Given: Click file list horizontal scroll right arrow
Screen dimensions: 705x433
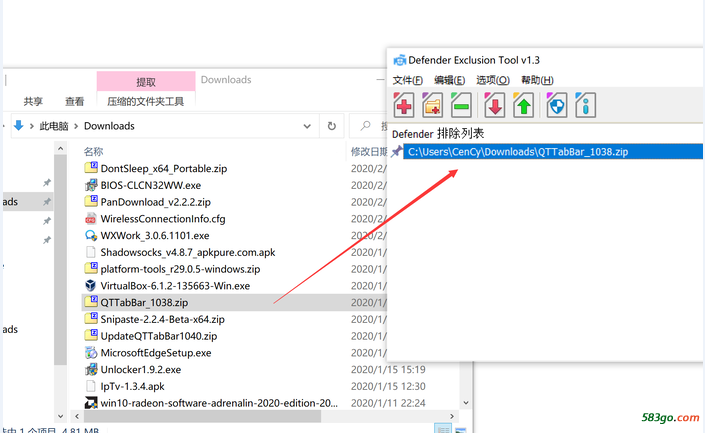Looking at the screenshot, I should (452, 416).
